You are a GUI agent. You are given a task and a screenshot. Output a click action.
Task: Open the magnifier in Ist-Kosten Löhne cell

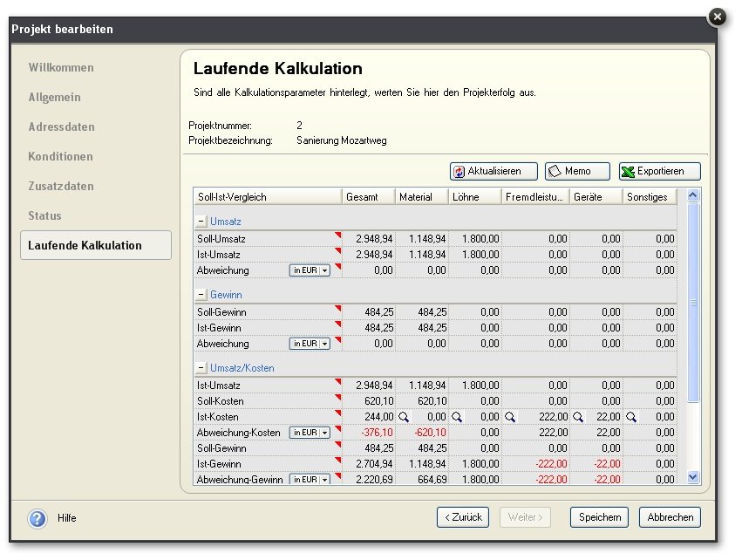click(457, 417)
